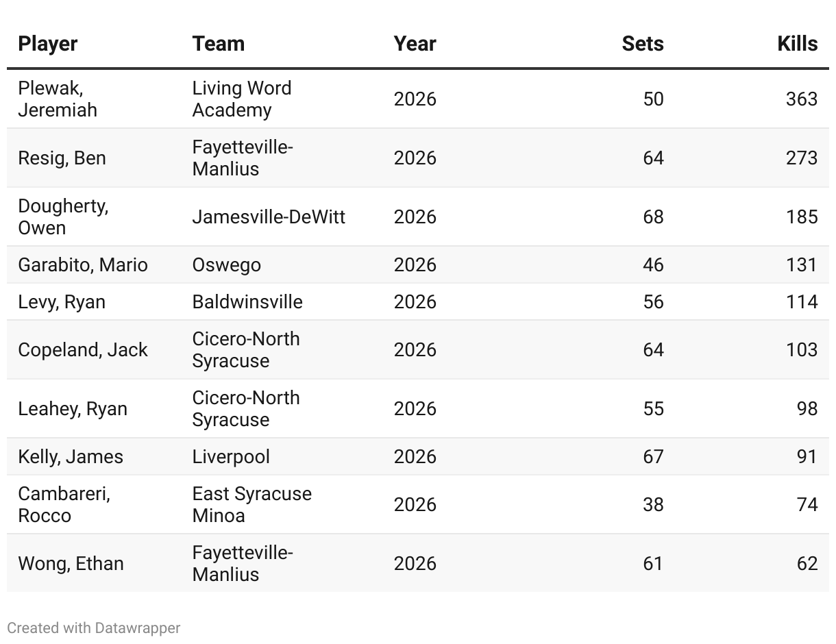836x644 pixels.
Task: Select the Plewak, Jeremiah player cell
Action: point(58,99)
